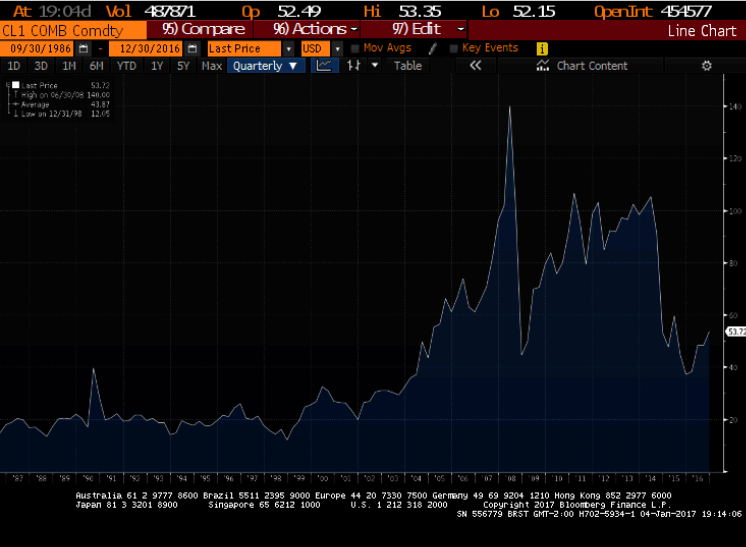Click the yellow info icon
746x547 pixels.
(542, 48)
